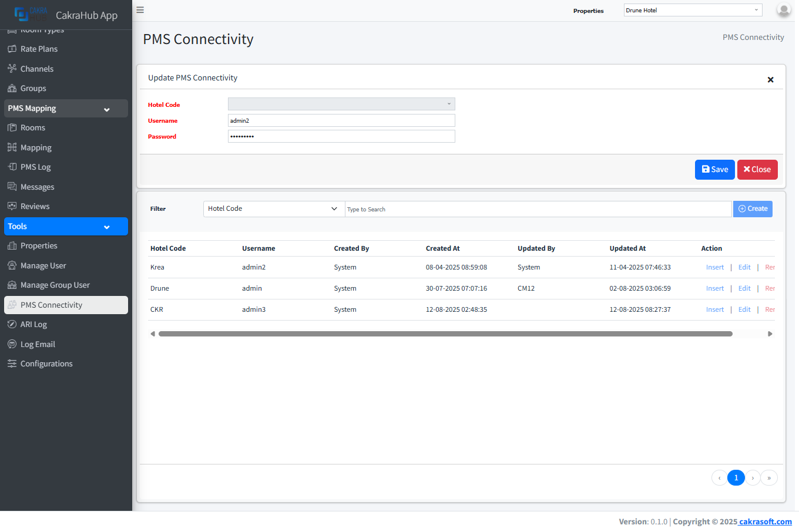The height and width of the screenshot is (532, 799).
Task: Click the Channels sidebar icon
Action: pyautogui.click(x=12, y=69)
